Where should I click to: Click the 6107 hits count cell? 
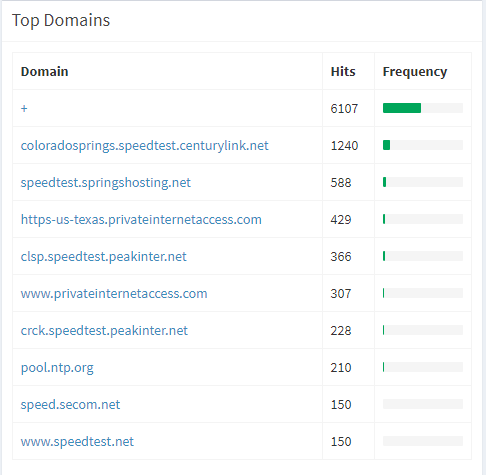tap(344, 109)
